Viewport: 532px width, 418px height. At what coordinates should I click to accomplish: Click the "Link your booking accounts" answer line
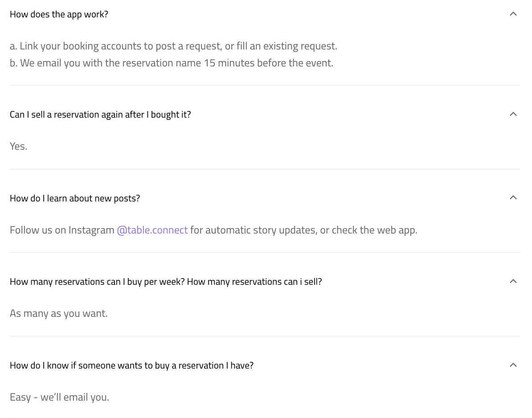[173, 46]
